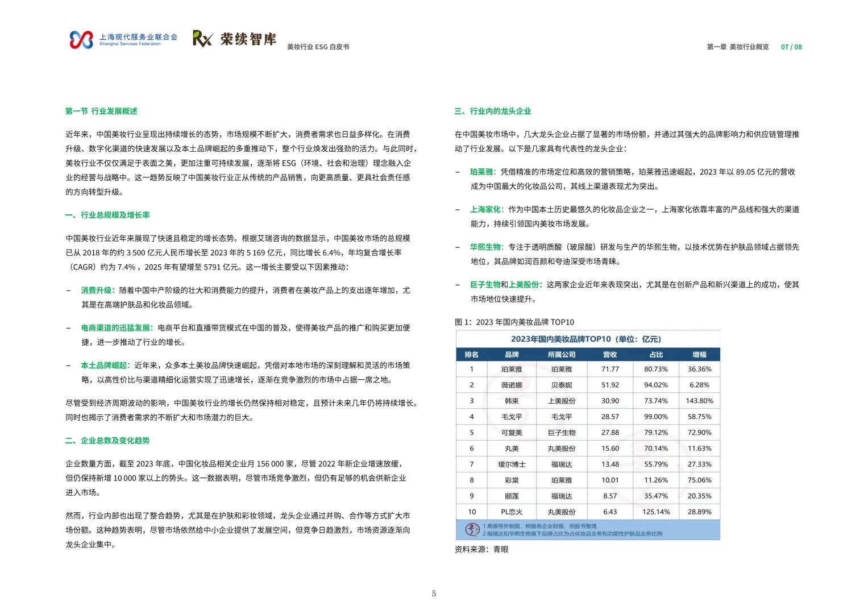
Task: Click the growth cell 72.90%
Action: point(699,433)
